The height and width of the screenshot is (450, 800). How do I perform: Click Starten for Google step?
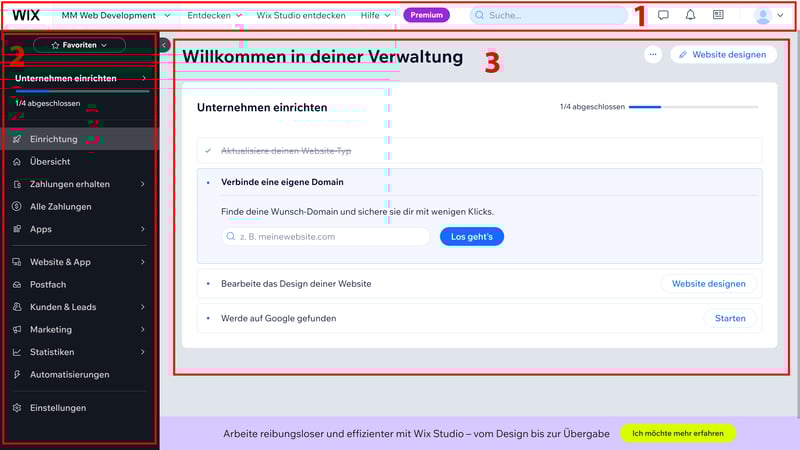[x=730, y=318]
